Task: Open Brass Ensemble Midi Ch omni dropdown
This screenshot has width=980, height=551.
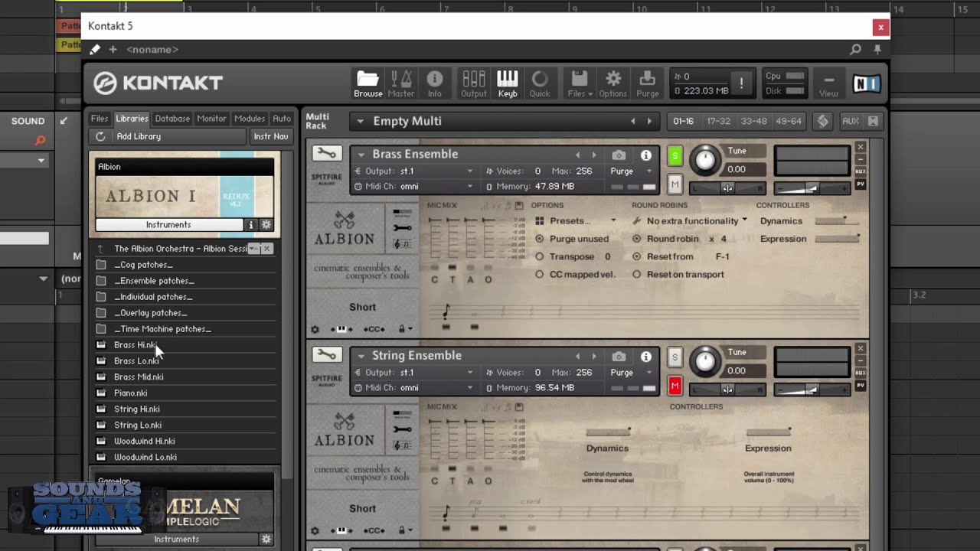Action: coord(413,186)
